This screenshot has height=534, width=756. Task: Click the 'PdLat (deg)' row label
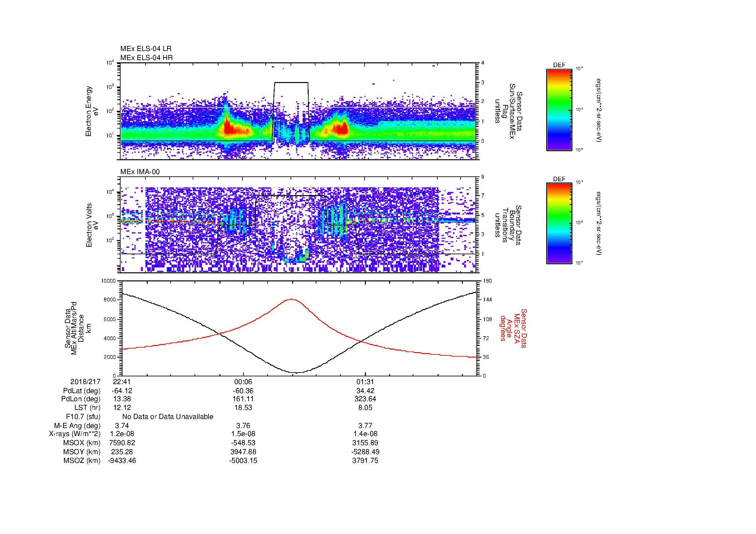[x=82, y=391]
